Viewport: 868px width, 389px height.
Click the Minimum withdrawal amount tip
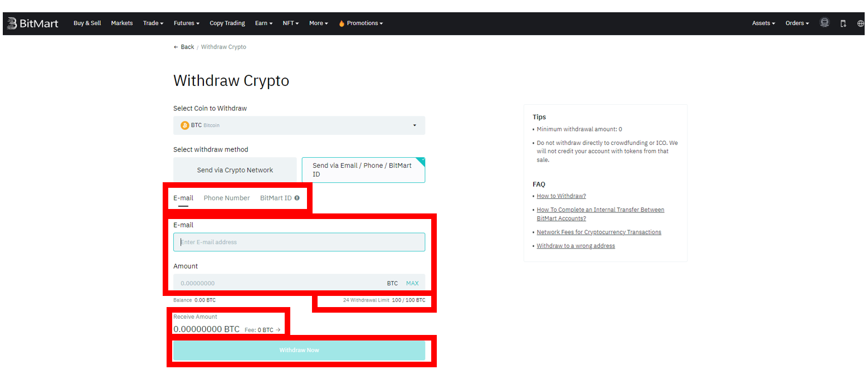point(579,129)
